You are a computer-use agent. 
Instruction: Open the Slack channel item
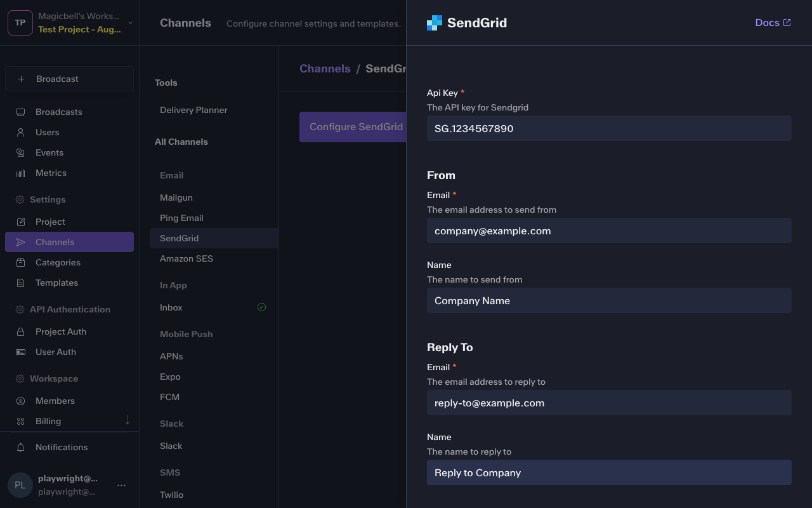pyautogui.click(x=214, y=446)
